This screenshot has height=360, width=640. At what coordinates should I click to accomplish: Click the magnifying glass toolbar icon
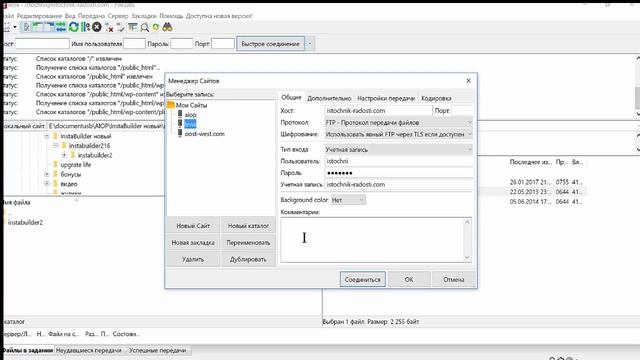(x=144, y=27)
